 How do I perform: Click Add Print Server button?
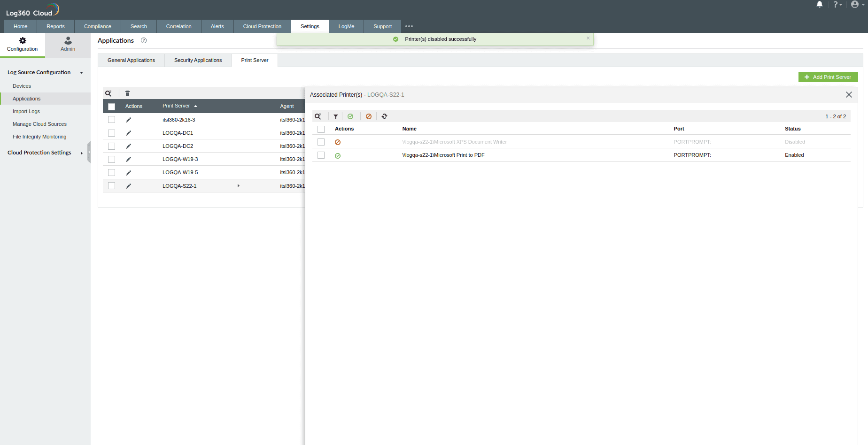(x=828, y=77)
